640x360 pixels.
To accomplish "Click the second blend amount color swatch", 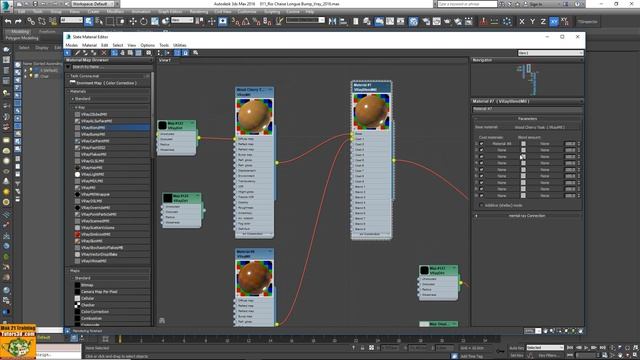I will [523, 150].
